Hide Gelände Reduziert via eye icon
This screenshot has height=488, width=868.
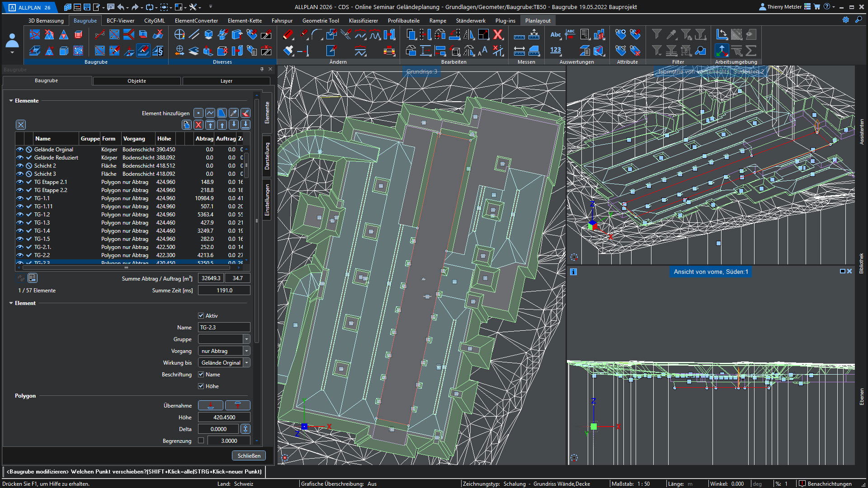(x=20, y=158)
